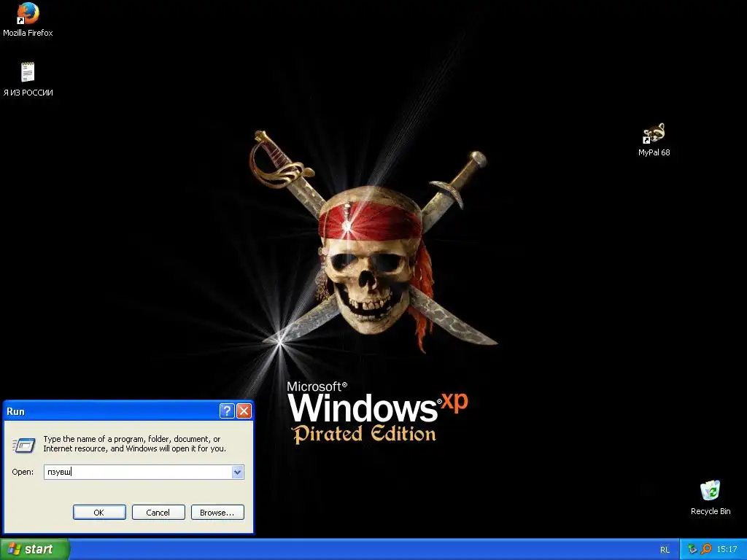Confirm the Run dialog with OK
747x560 pixels.
click(x=99, y=513)
